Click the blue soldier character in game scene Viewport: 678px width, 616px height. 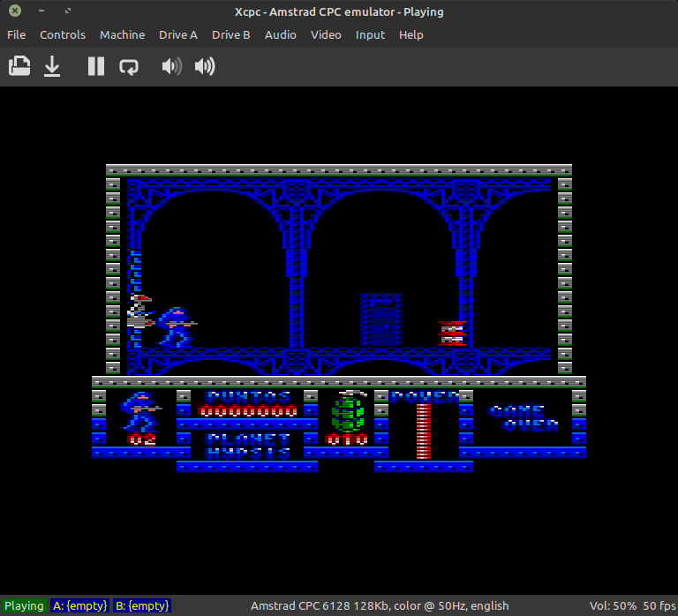tap(177, 327)
